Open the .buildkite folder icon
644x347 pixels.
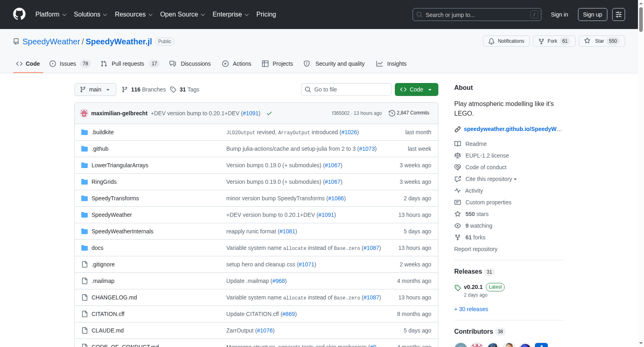pos(85,132)
